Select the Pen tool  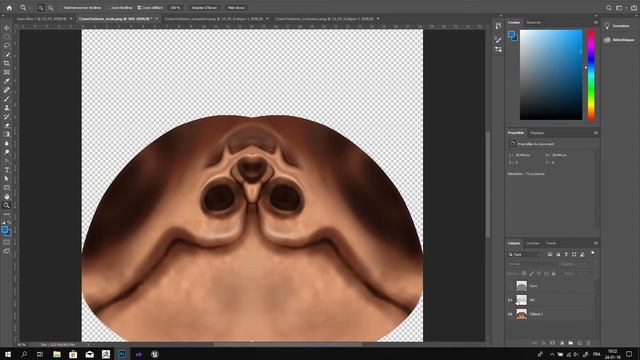(x=7, y=161)
